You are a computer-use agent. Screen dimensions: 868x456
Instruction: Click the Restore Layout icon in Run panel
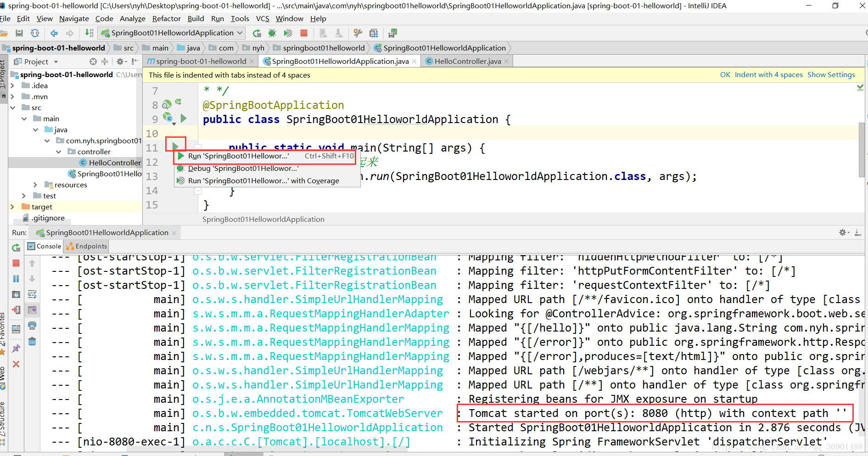point(16,329)
